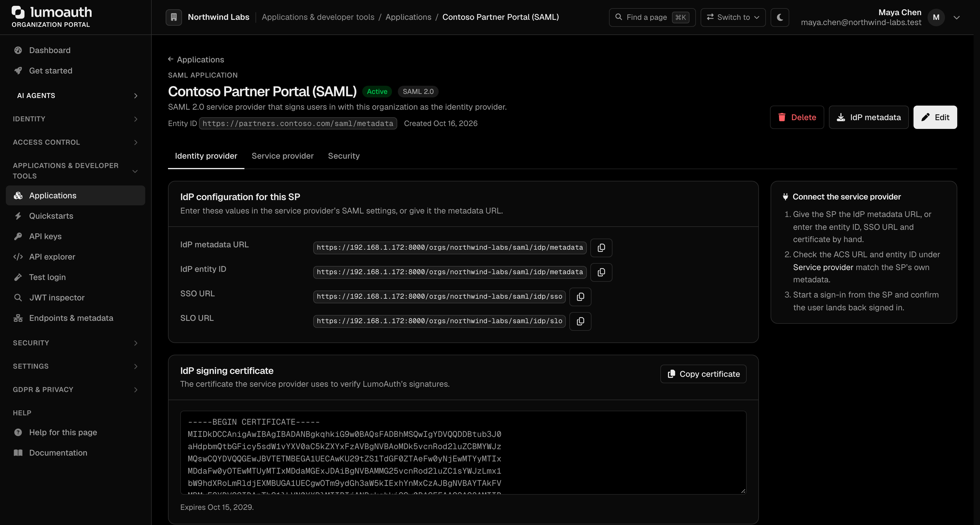Click inside the certificate text area
This screenshot has width=980, height=525.
(463, 453)
